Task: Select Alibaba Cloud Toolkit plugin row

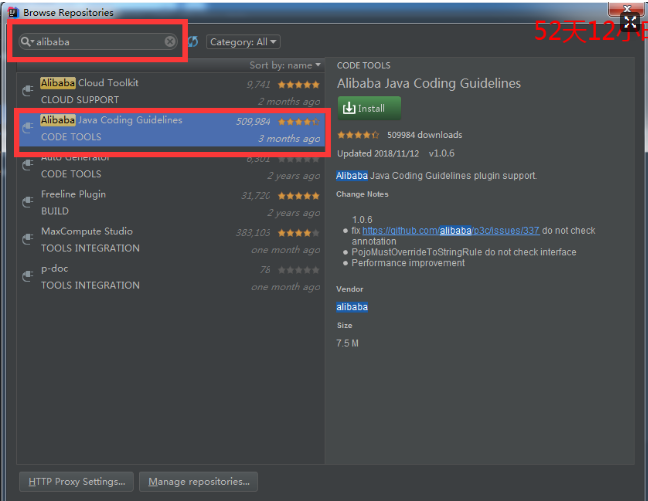Action: [170, 91]
